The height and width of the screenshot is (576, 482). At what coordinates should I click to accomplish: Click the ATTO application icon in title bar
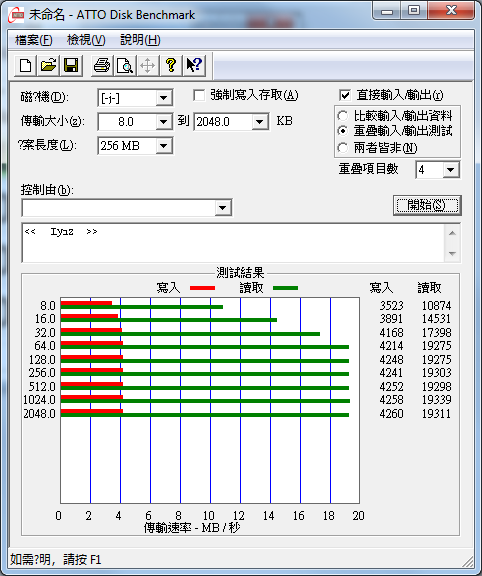(16, 15)
